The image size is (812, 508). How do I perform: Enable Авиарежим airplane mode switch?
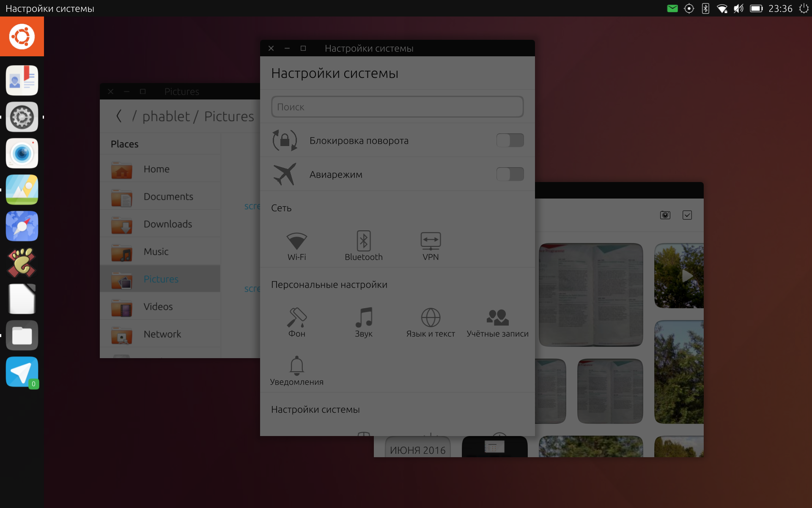pos(510,174)
